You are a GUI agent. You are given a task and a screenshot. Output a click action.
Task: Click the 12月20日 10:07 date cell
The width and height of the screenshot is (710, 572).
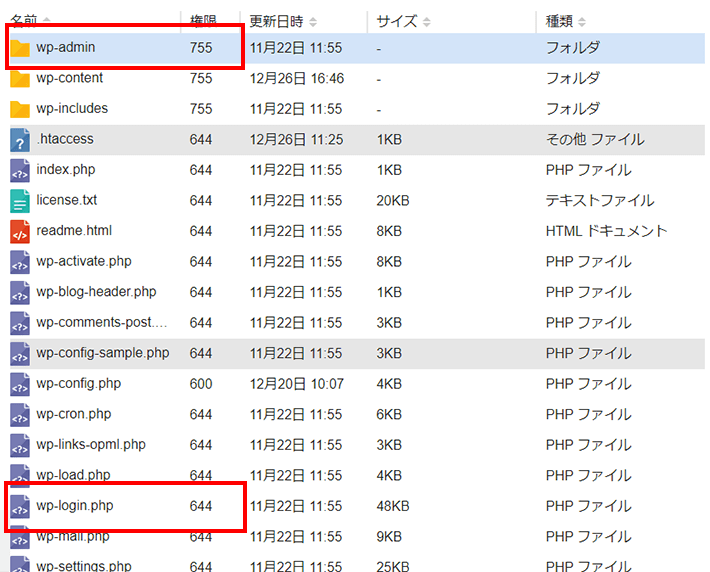pos(297,384)
